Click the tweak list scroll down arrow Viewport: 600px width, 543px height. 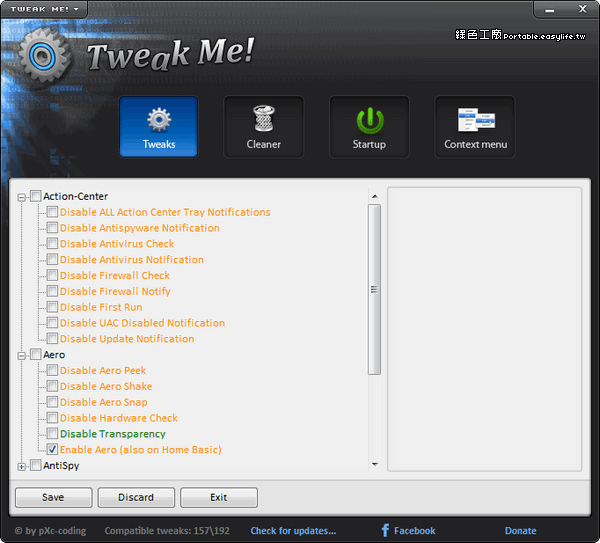click(375, 464)
